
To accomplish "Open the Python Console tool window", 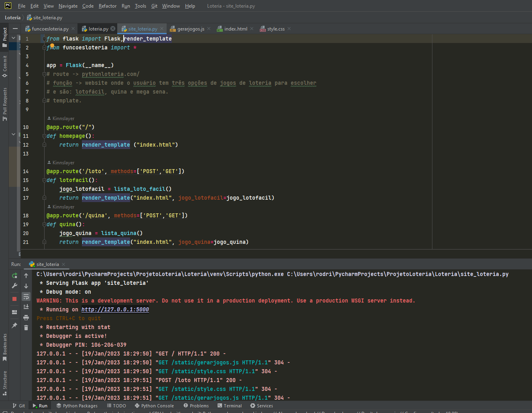I will (155, 406).
